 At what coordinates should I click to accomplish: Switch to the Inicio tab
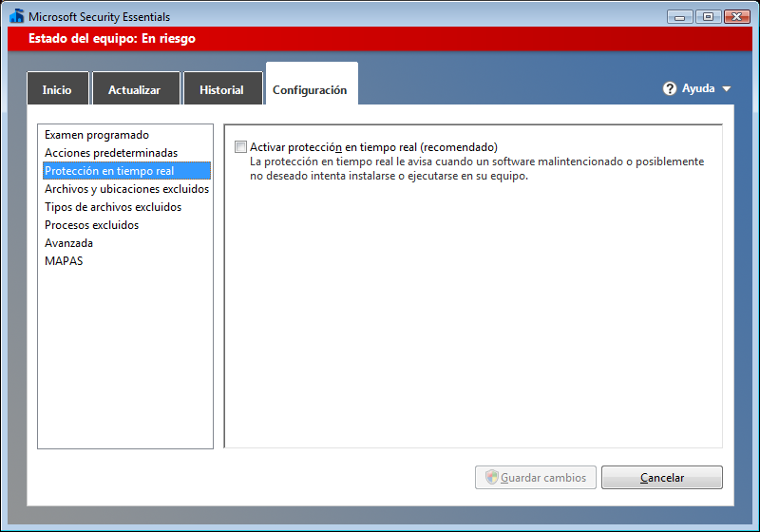tap(58, 88)
